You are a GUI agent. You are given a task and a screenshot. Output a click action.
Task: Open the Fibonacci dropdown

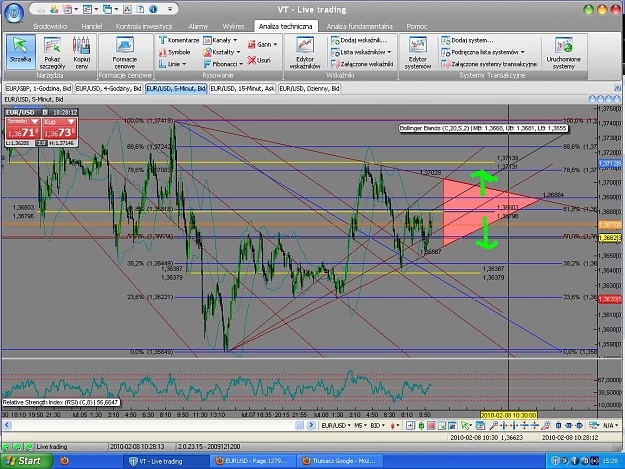click(223, 64)
